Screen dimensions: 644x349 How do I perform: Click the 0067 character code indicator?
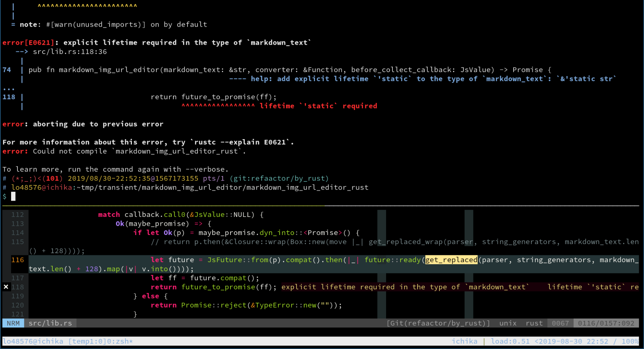(560, 323)
